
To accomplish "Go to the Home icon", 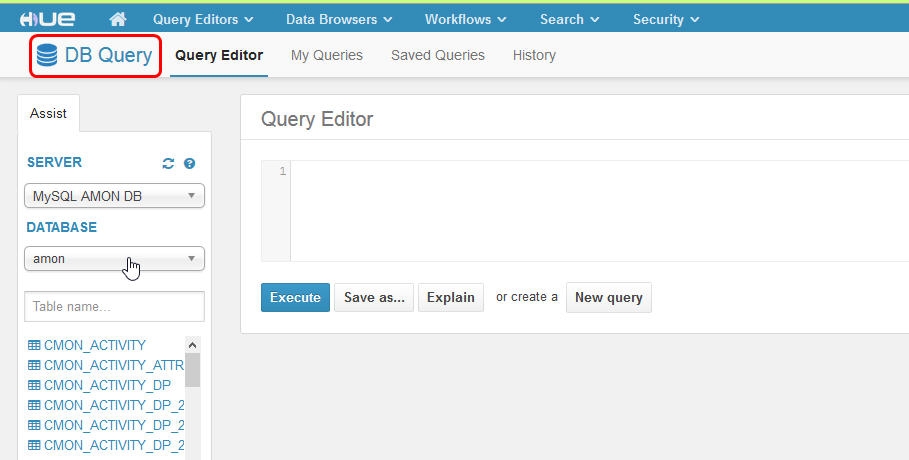I will pyautogui.click(x=118, y=19).
